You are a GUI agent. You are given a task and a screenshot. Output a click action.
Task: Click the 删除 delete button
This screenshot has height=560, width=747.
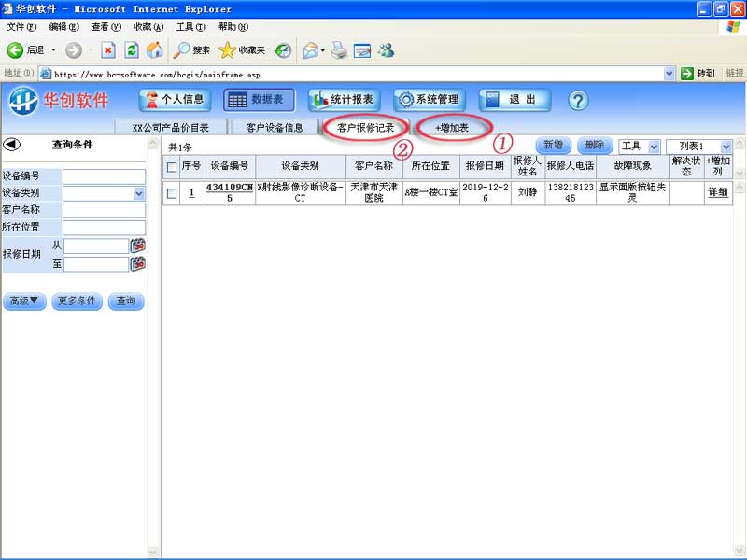(x=595, y=146)
